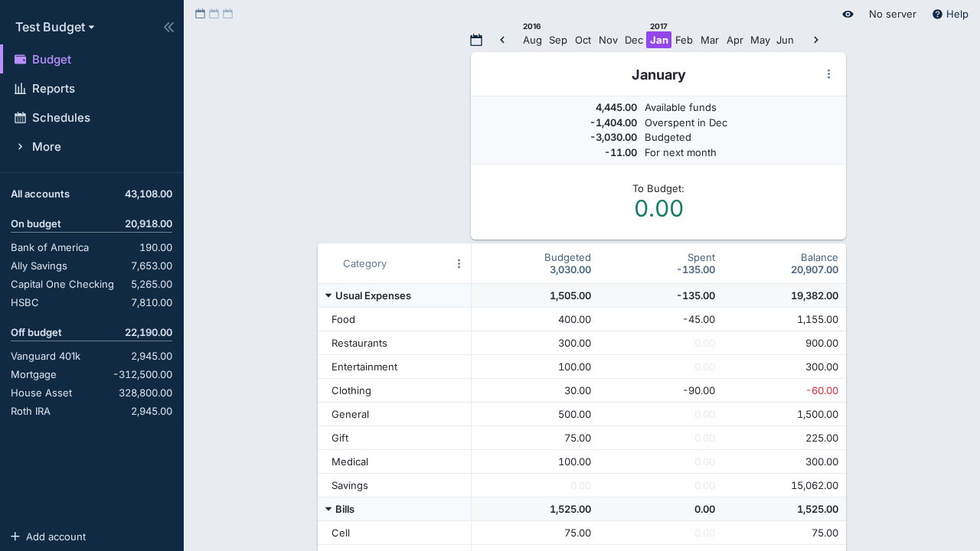Select the single-month view calendar icon

[201, 14]
